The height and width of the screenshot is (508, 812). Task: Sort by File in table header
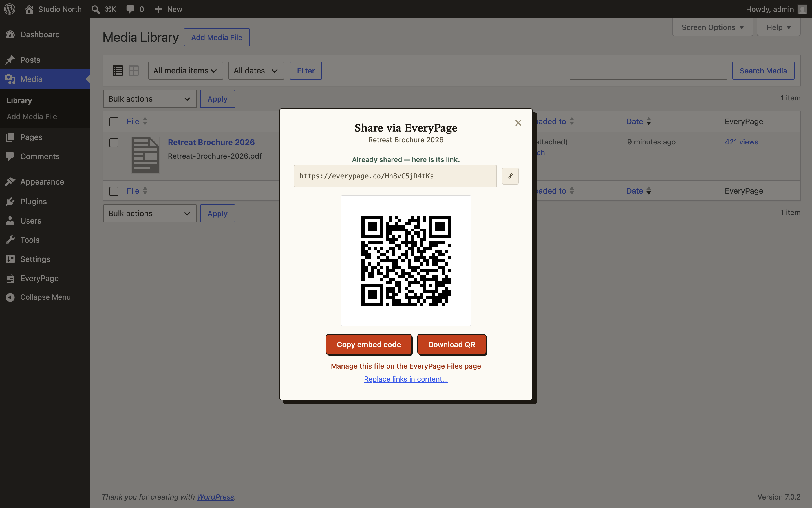(x=137, y=121)
